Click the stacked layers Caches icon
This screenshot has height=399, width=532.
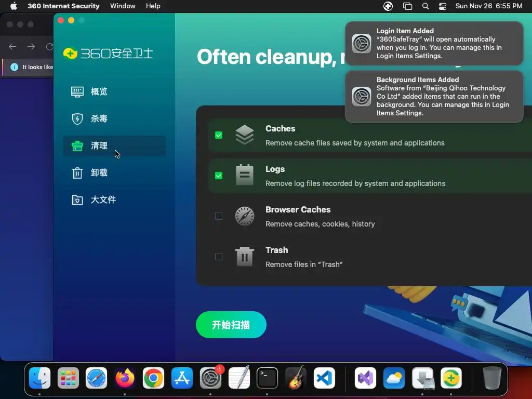point(245,135)
